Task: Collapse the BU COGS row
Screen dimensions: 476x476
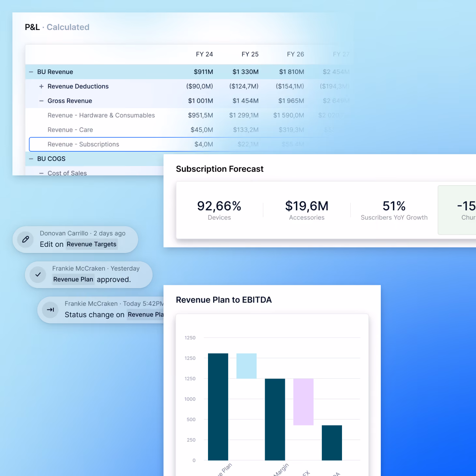Action: (x=31, y=159)
